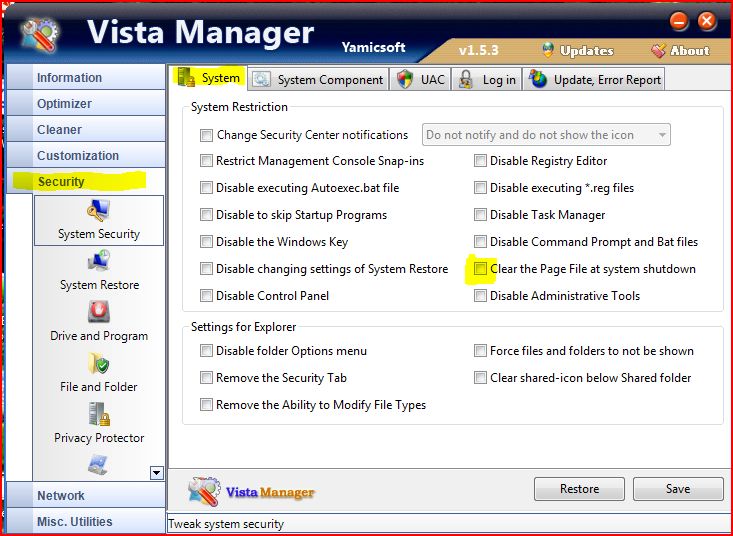Click the Save button
The width and height of the screenshot is (733, 536).
point(677,489)
